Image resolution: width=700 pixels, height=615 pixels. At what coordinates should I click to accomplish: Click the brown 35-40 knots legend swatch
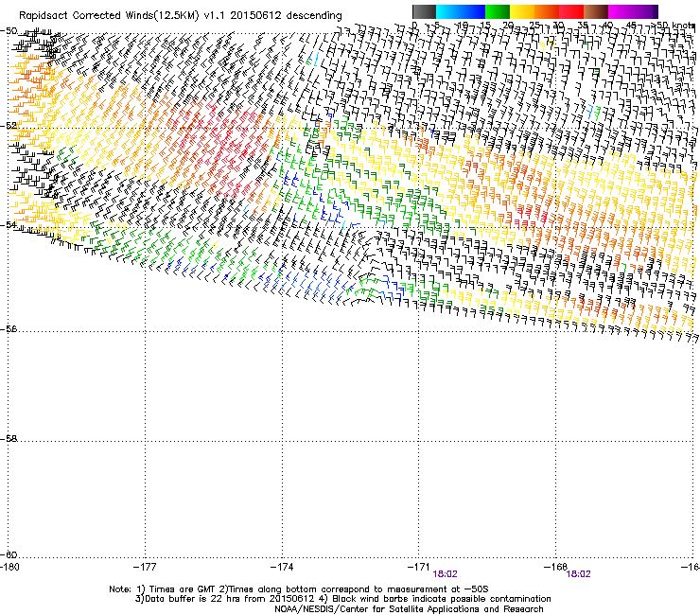click(596, 11)
